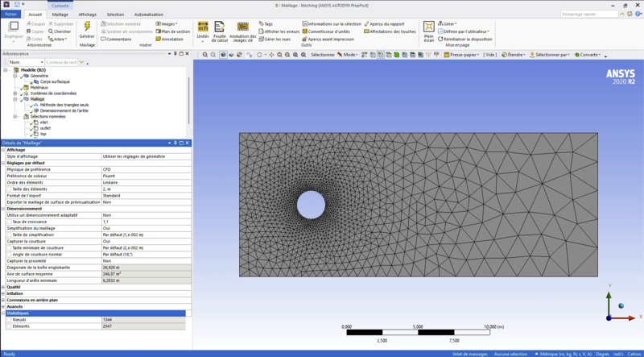Collapse the Géométrie tree node
This screenshot has width=644, height=357.
pos(15,76)
